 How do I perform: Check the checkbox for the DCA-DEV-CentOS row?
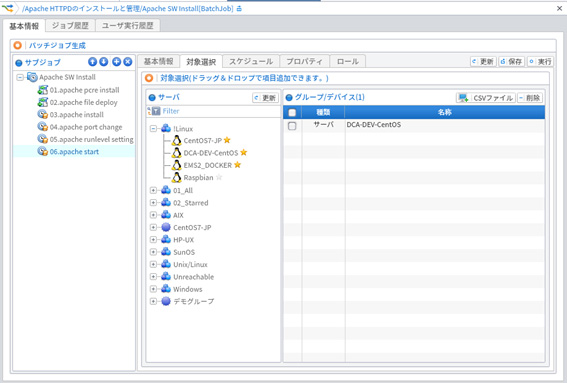tap(292, 126)
